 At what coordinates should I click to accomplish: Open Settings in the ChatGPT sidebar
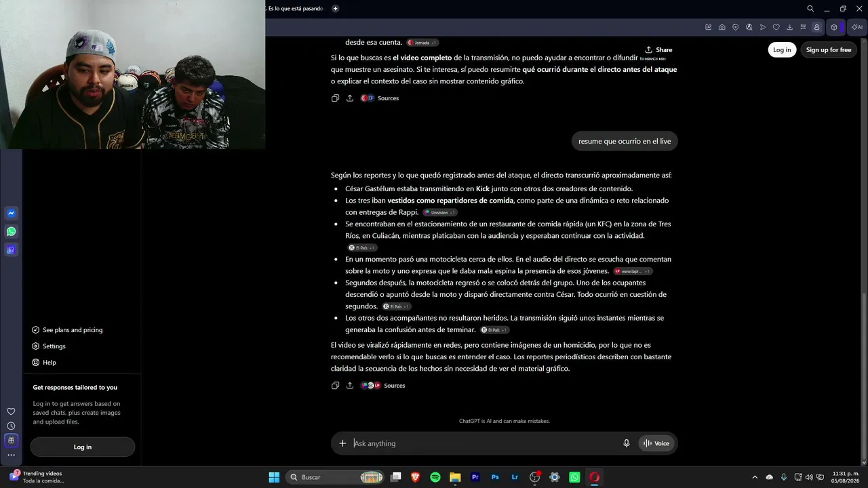click(x=49, y=346)
